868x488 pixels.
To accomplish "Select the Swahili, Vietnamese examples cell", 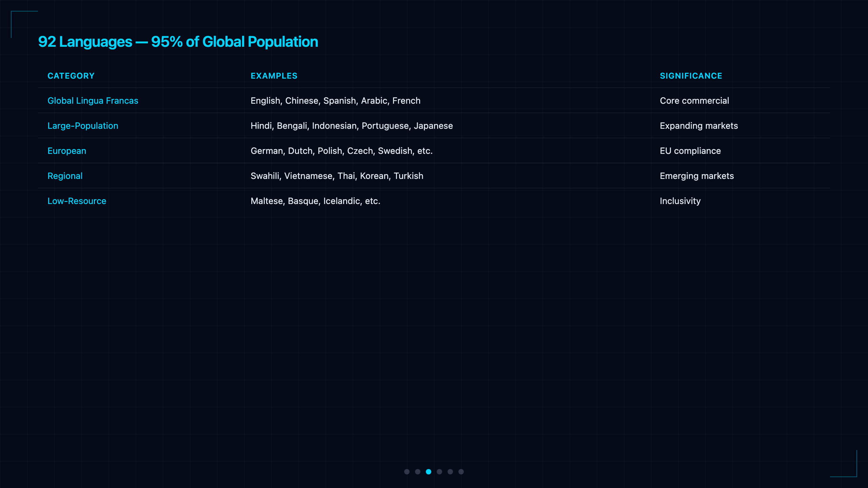I will coord(337,176).
